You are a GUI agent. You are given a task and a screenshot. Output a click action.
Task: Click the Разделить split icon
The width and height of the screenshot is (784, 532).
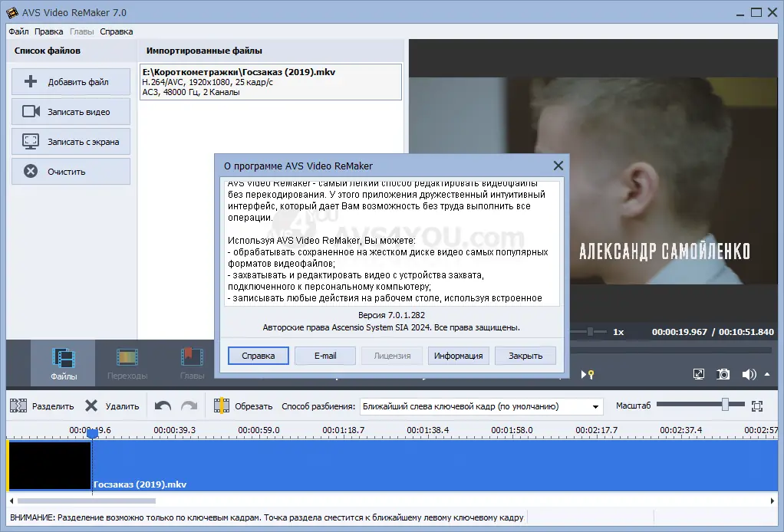[x=18, y=406]
